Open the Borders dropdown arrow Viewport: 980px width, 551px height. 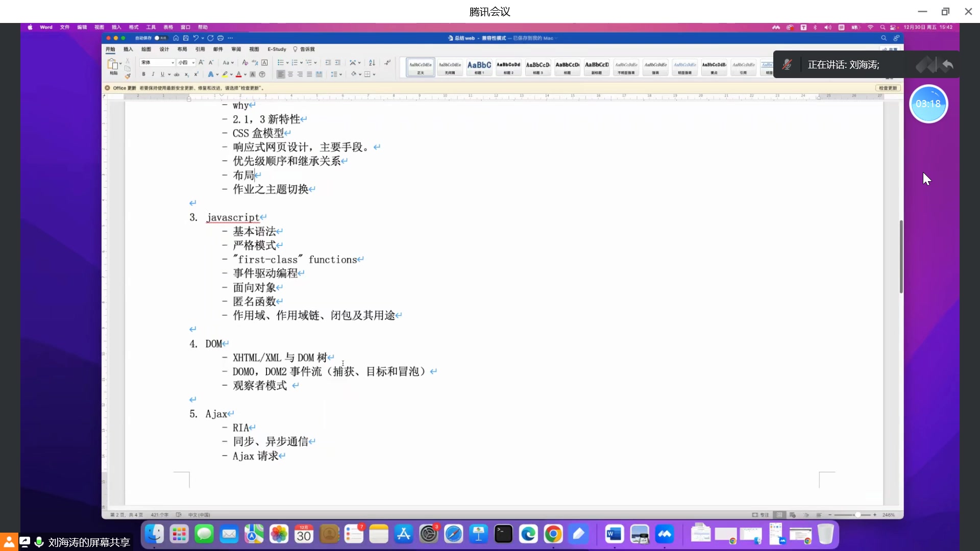tap(374, 74)
